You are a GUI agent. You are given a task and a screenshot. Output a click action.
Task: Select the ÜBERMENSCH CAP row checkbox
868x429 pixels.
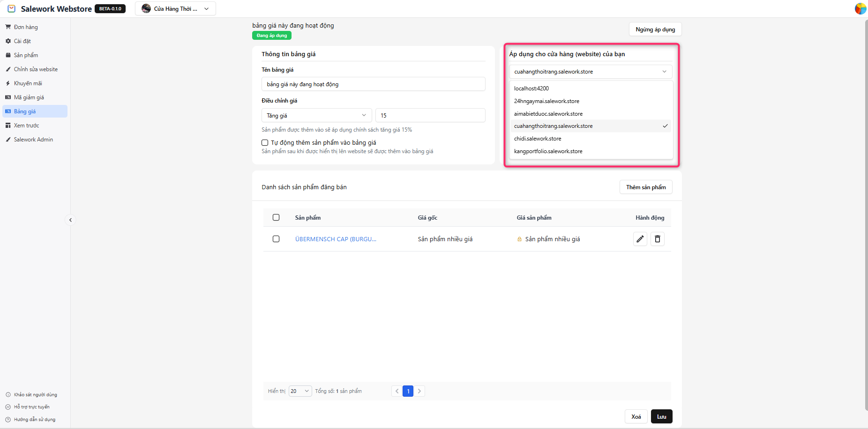(276, 239)
